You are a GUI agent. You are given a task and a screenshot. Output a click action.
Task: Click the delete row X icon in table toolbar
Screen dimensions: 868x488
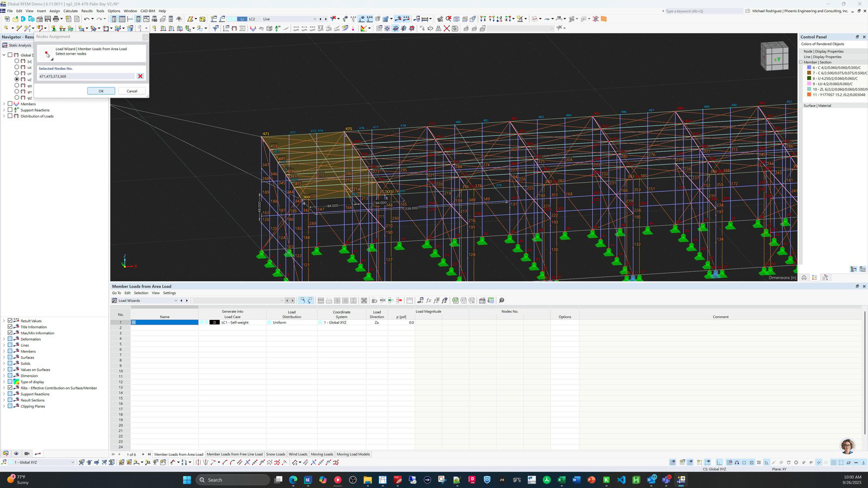coord(364,300)
